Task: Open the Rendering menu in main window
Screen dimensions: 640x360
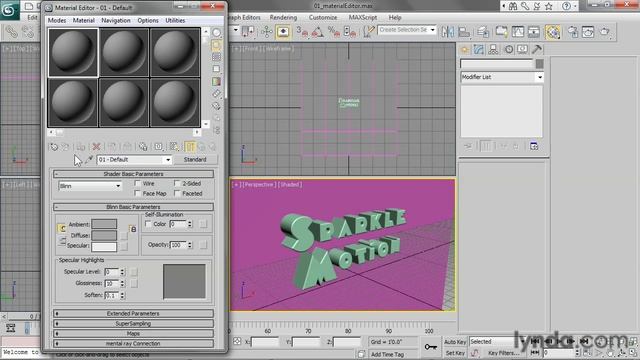Action: 283,18
